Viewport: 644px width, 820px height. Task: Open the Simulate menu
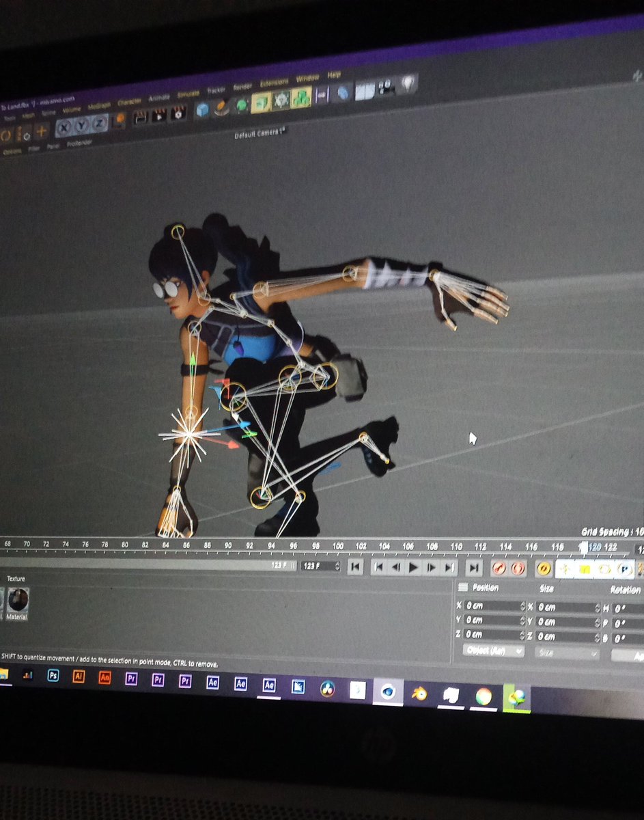coord(188,94)
